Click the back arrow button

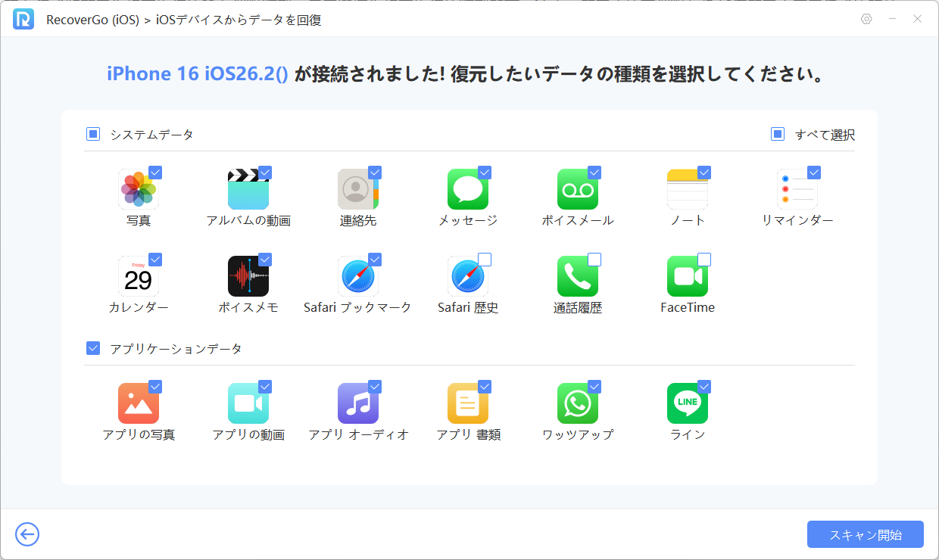click(x=27, y=534)
